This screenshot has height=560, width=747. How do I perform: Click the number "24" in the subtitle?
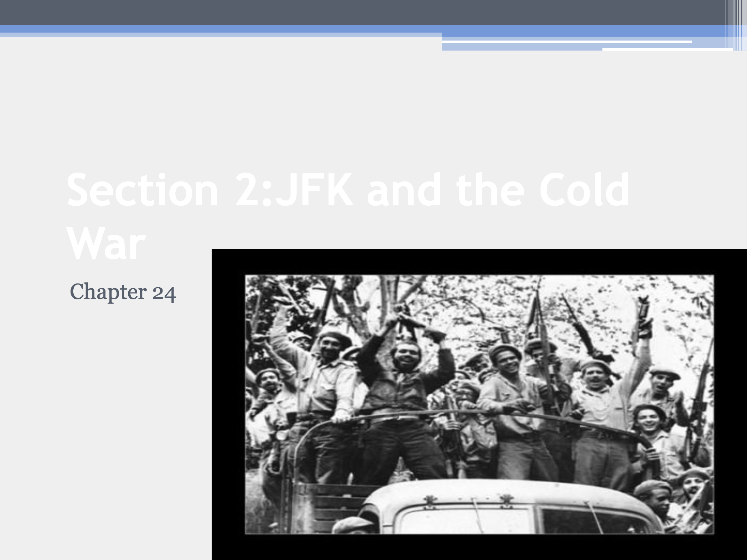coord(164,293)
